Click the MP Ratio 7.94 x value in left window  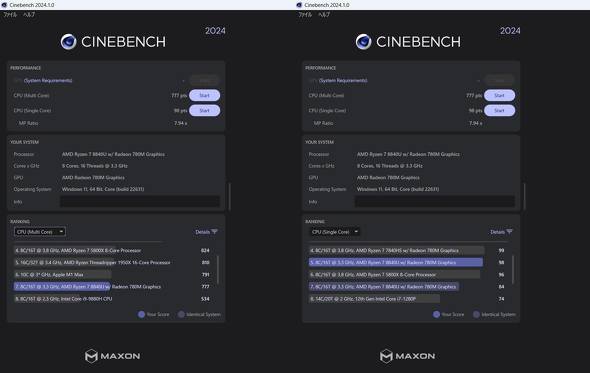tap(181, 123)
